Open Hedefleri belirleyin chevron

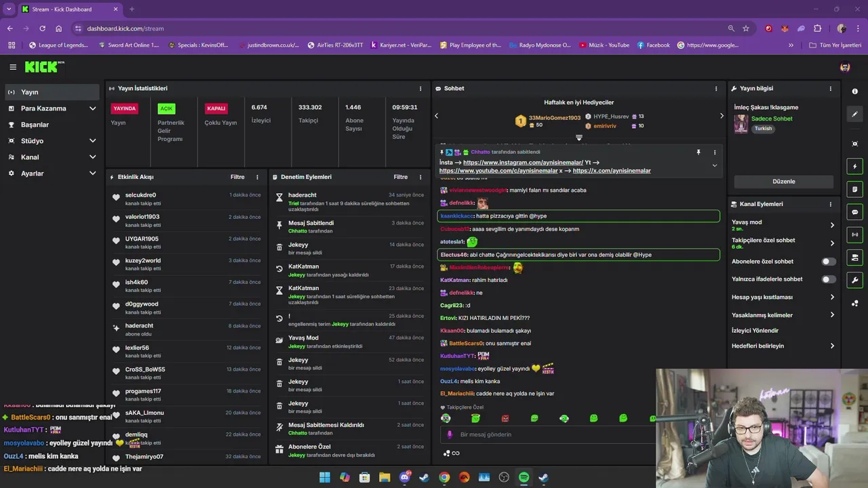(832, 346)
